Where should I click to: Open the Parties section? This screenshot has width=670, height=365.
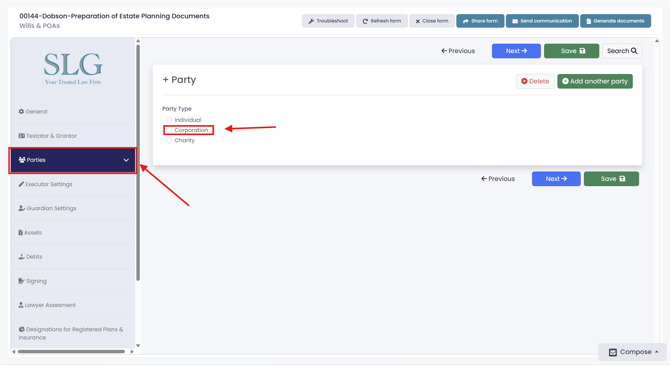coord(73,160)
